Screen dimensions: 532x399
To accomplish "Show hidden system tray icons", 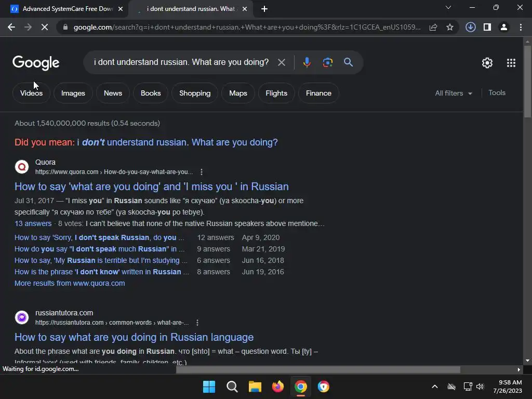I will point(435,387).
